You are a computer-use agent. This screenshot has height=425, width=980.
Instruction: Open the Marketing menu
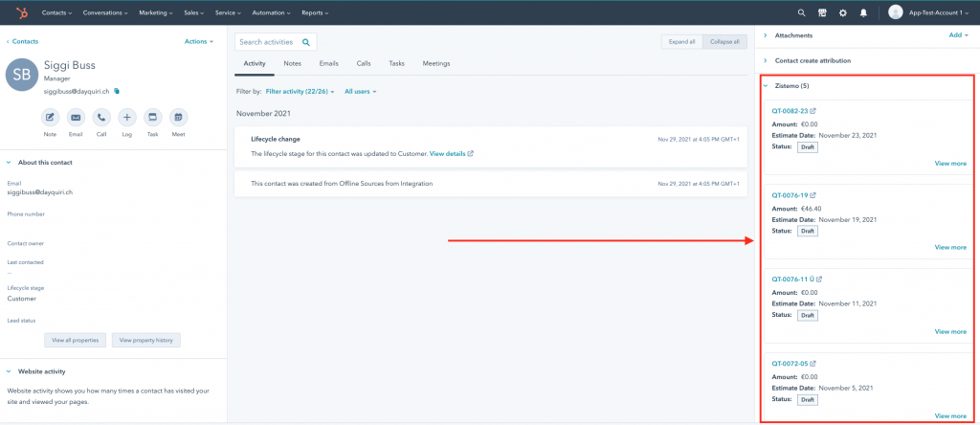click(156, 12)
